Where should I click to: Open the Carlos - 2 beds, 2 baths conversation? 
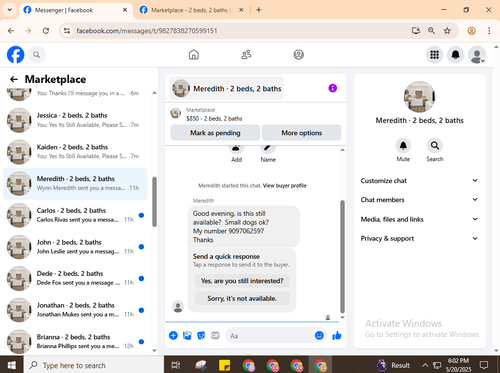coord(75,215)
